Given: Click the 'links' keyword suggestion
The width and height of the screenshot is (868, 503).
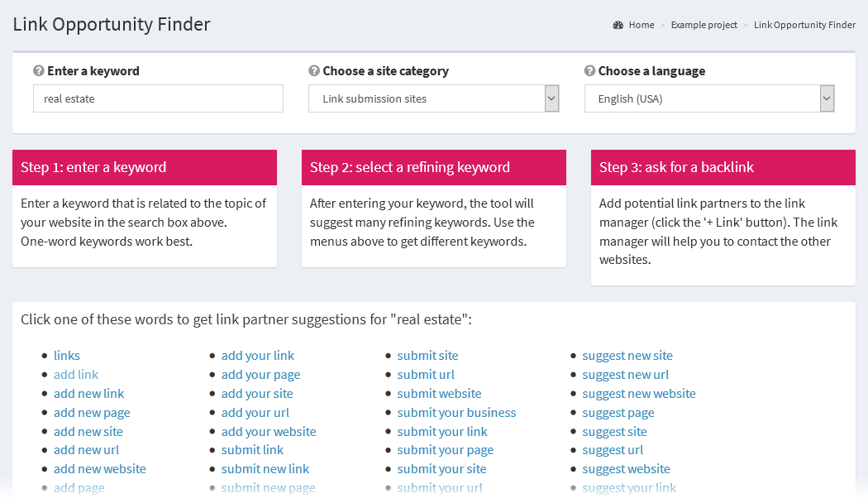Looking at the screenshot, I should tap(66, 355).
